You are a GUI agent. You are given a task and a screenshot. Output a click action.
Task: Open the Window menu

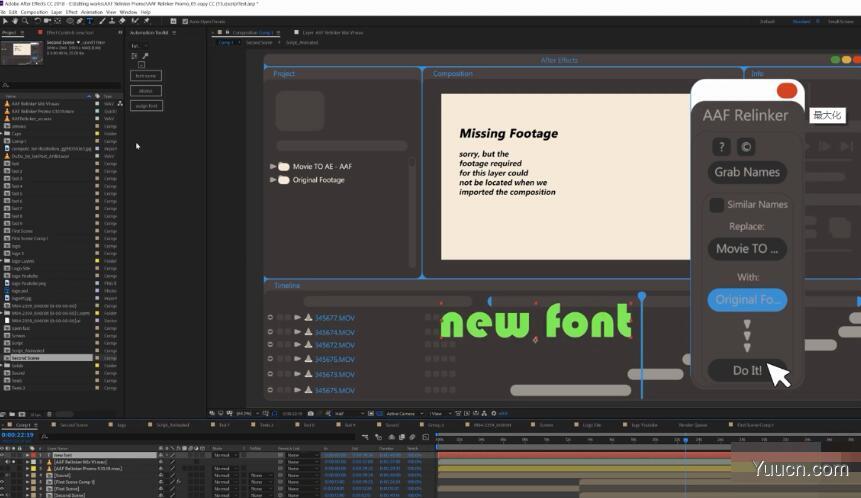(x=128, y=12)
